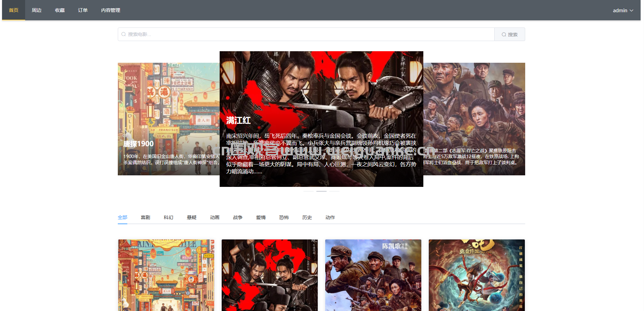Filter movies by 动作 tab
644x311 pixels.
click(330, 217)
